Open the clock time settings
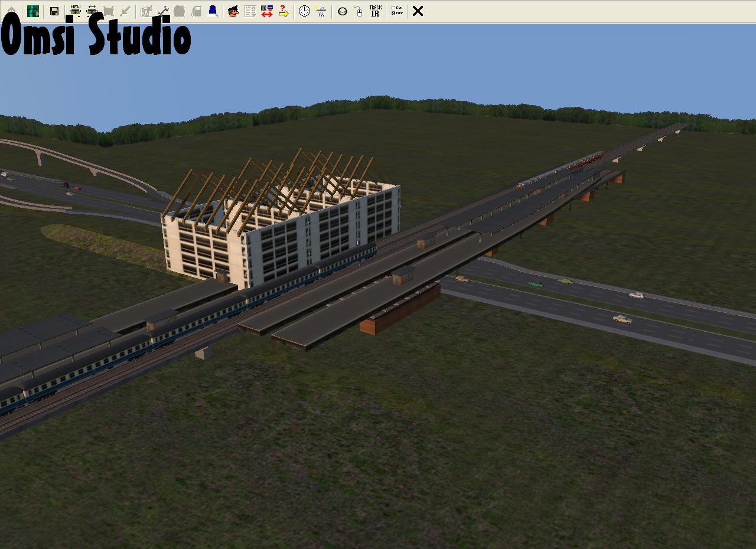 pyautogui.click(x=304, y=11)
